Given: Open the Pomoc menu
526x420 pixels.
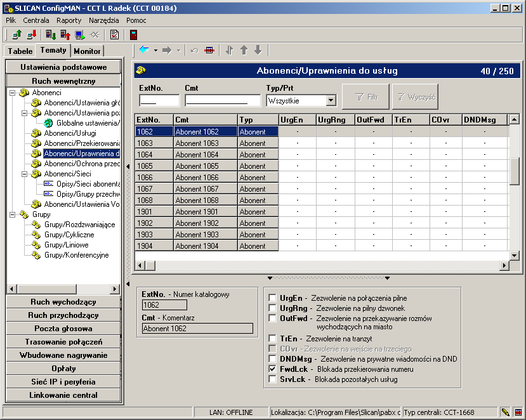Looking at the screenshot, I should [136, 20].
